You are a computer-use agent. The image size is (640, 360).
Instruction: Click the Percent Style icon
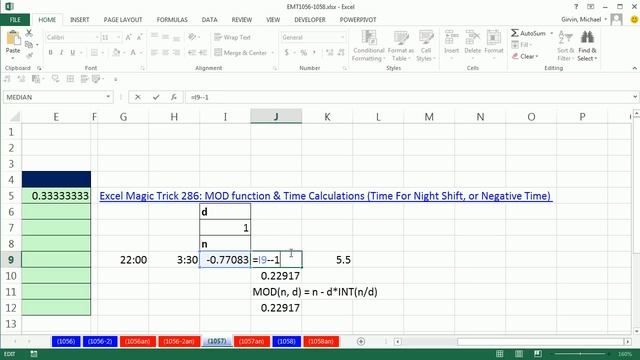303,52
